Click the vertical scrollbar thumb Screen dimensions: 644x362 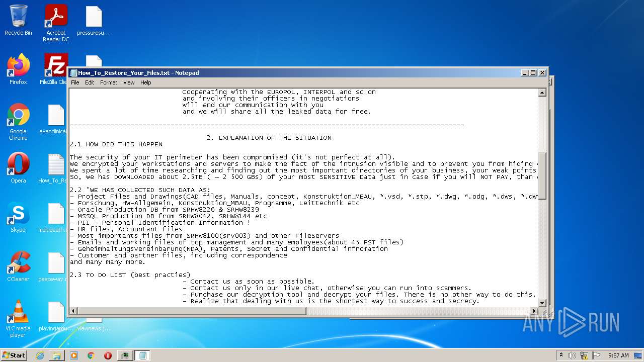pos(542,176)
